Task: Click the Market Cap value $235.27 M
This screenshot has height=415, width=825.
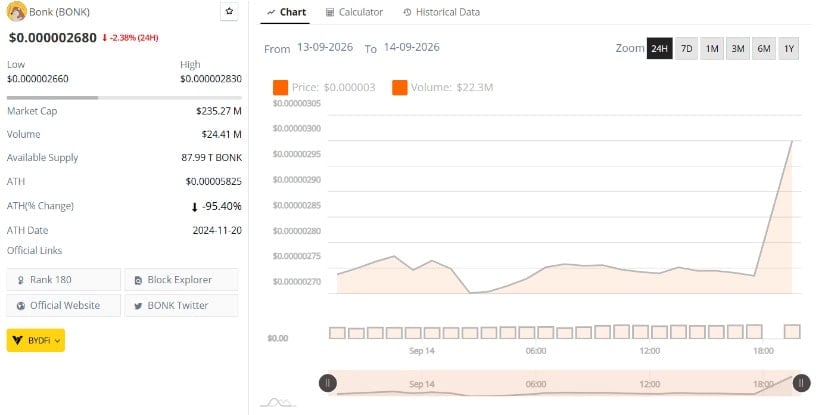Action: click(219, 111)
